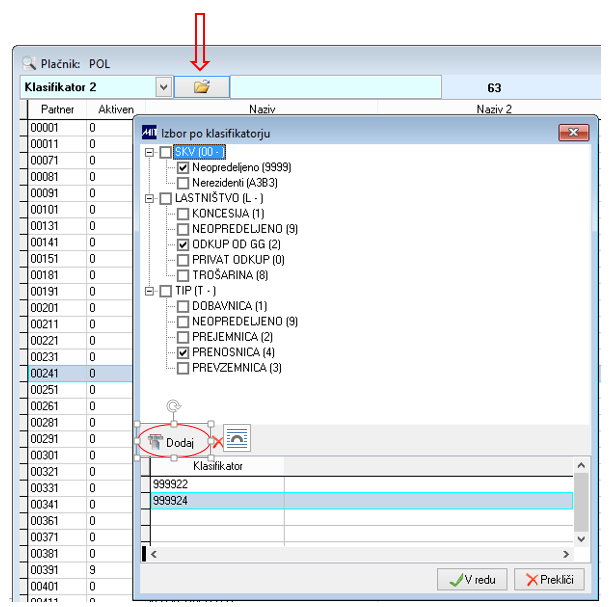Toggle the TIP (T - ) checkbox
Screen dimensions: 611x607
(166, 291)
